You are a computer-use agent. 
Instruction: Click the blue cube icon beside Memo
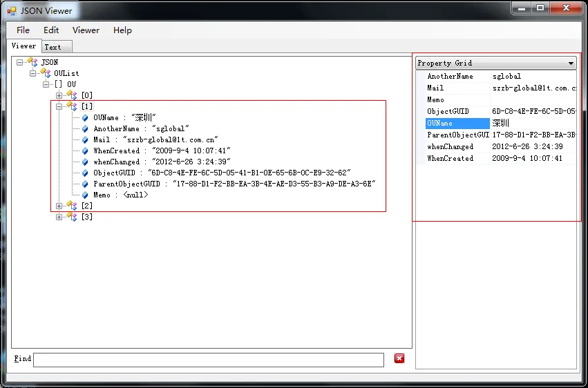85,195
